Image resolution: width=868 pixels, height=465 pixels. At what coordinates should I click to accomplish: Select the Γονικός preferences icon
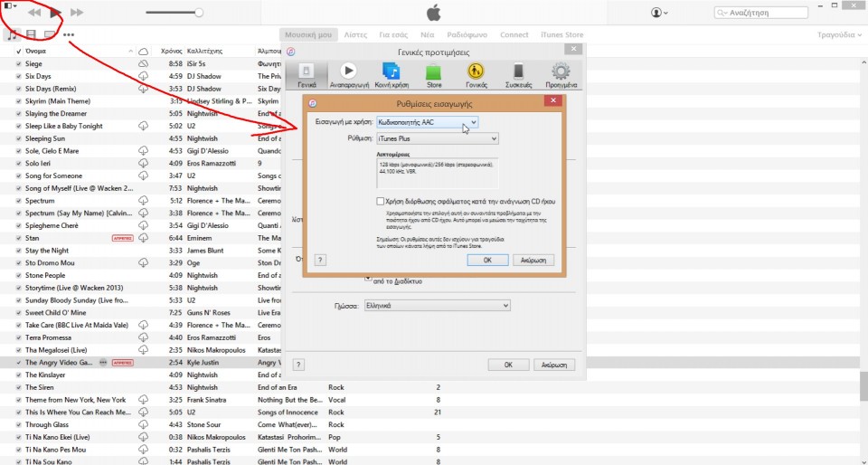(x=476, y=75)
